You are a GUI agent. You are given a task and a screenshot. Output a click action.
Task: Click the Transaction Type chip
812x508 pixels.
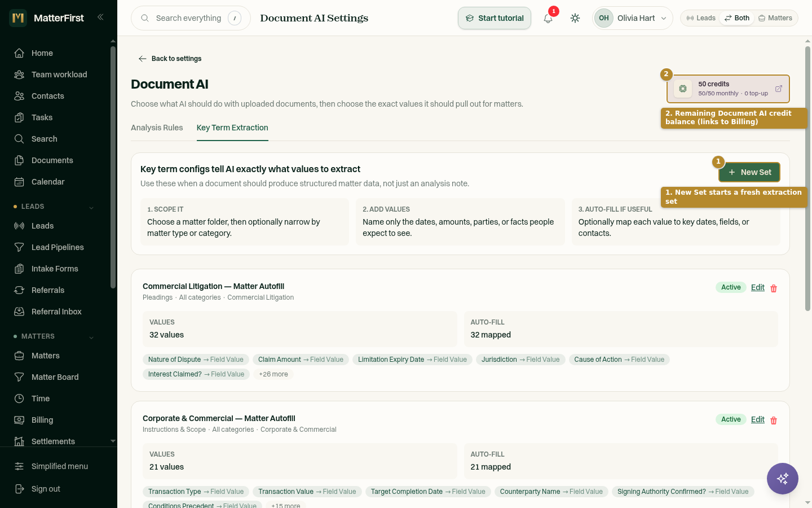[196, 492]
